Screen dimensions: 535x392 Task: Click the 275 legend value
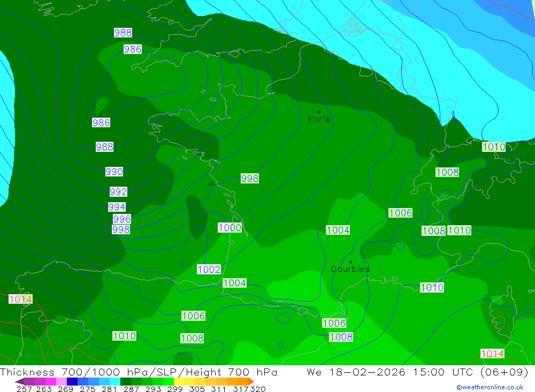(x=87, y=389)
